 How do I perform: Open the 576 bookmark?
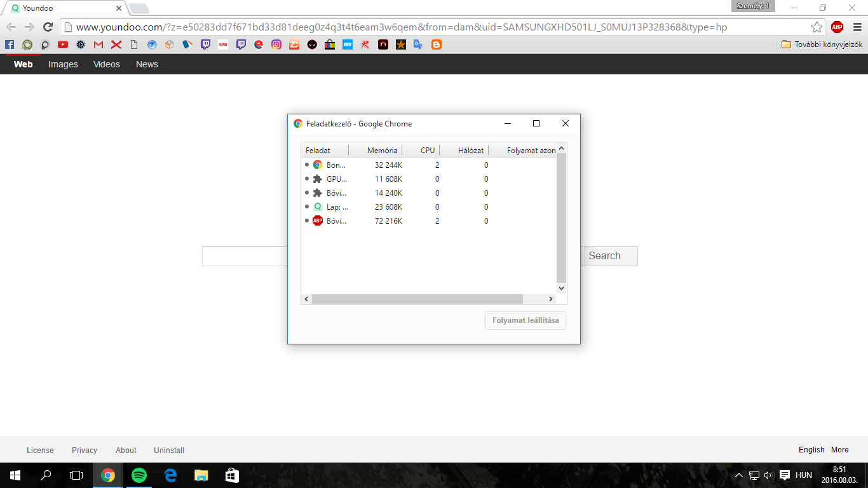point(222,44)
